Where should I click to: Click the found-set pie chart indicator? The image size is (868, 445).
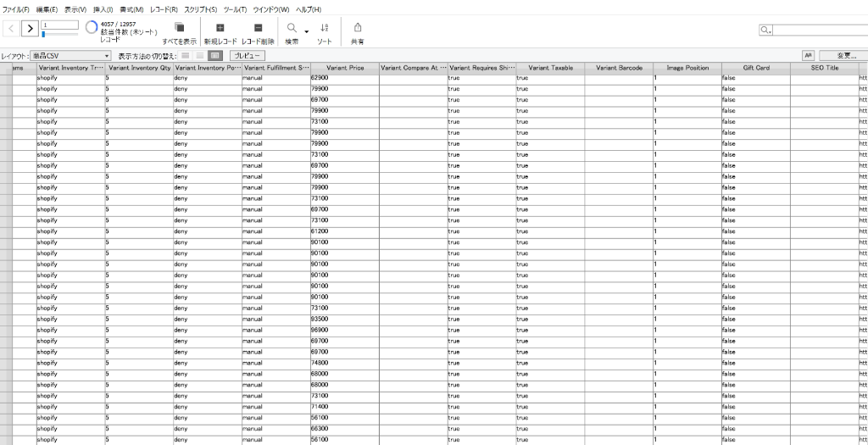91,27
